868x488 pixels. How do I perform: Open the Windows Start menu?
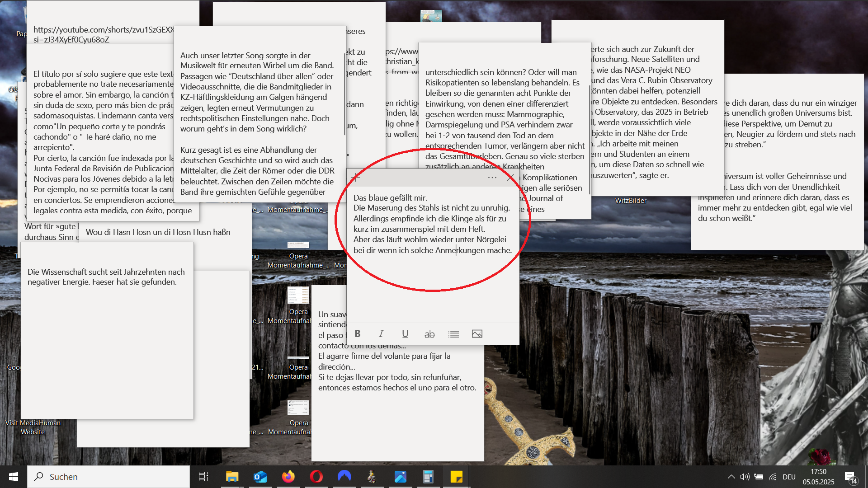tap(14, 477)
